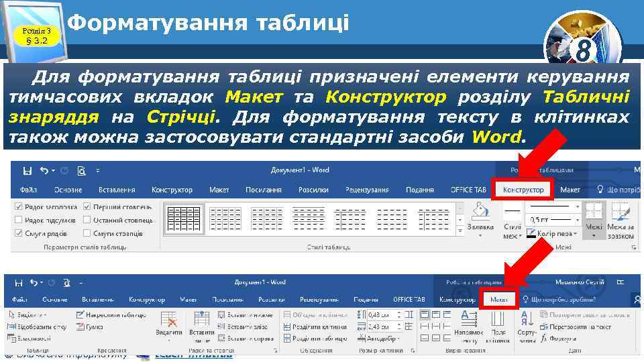Screen dimensions: 644x362
Task: Select first grid table style thumbnail
Action: coord(184,219)
